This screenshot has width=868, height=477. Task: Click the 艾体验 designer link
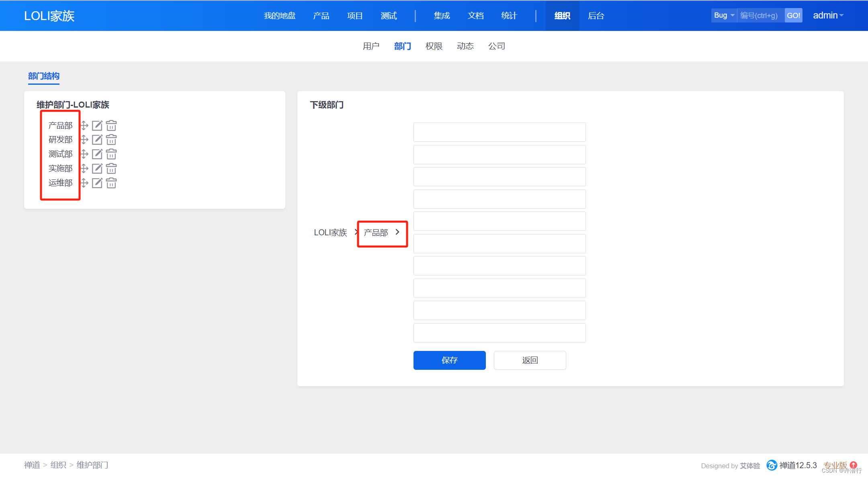(750, 466)
